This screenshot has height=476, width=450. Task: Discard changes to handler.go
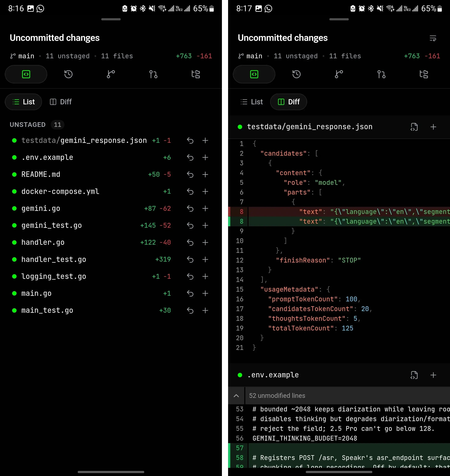coord(190,243)
